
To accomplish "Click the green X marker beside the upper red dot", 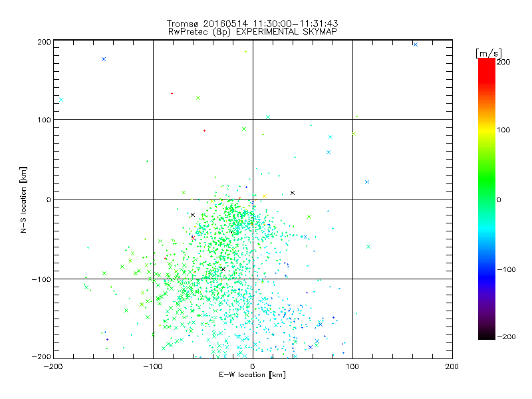I will coord(198,98).
